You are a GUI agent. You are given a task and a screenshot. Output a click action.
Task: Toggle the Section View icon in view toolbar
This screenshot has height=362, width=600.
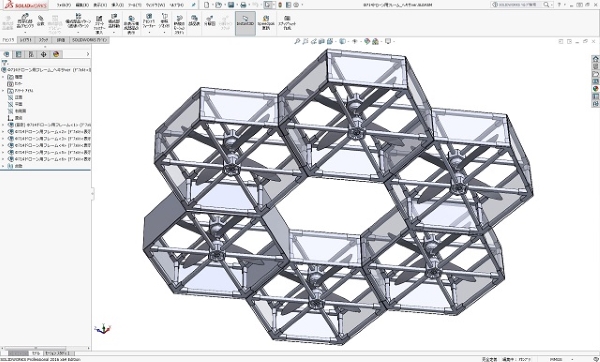pyautogui.click(x=321, y=41)
